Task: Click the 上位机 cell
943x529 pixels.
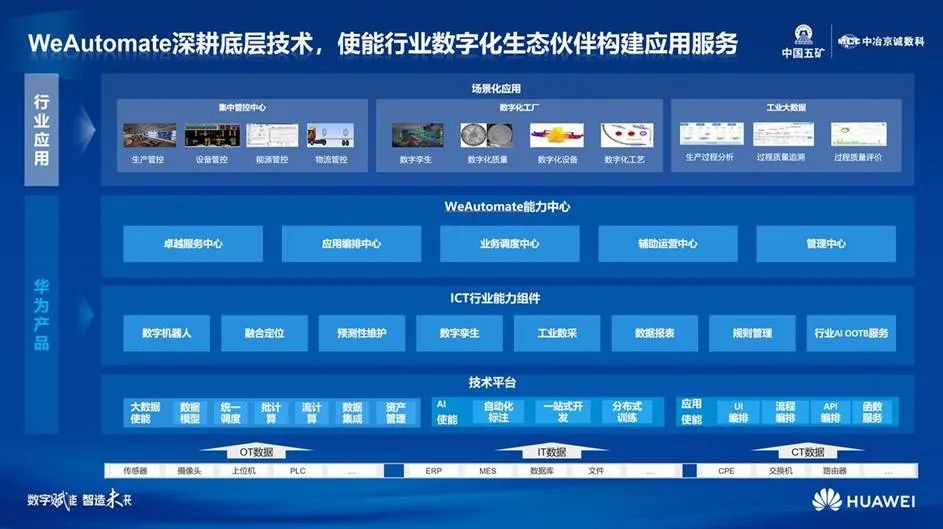Action: click(244, 471)
